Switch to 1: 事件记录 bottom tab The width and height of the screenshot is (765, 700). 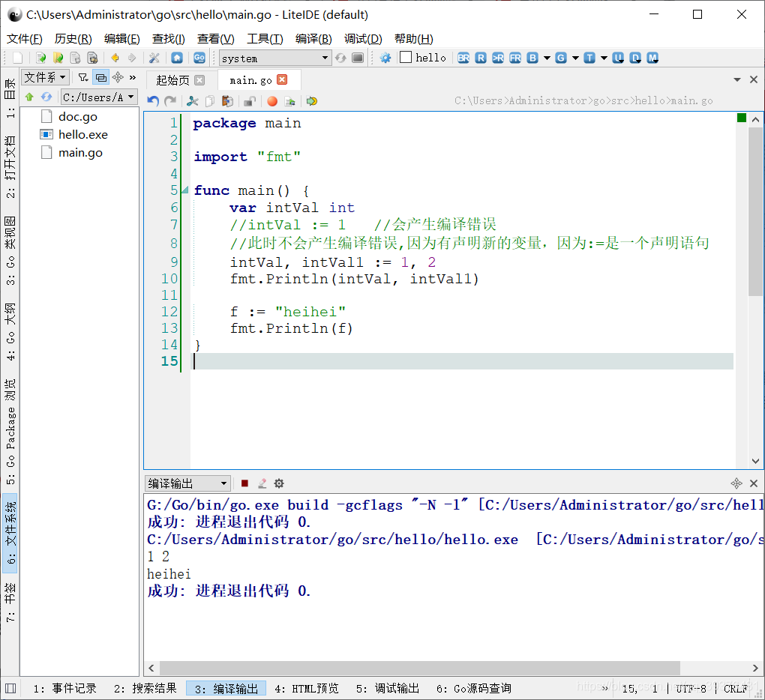click(65, 688)
